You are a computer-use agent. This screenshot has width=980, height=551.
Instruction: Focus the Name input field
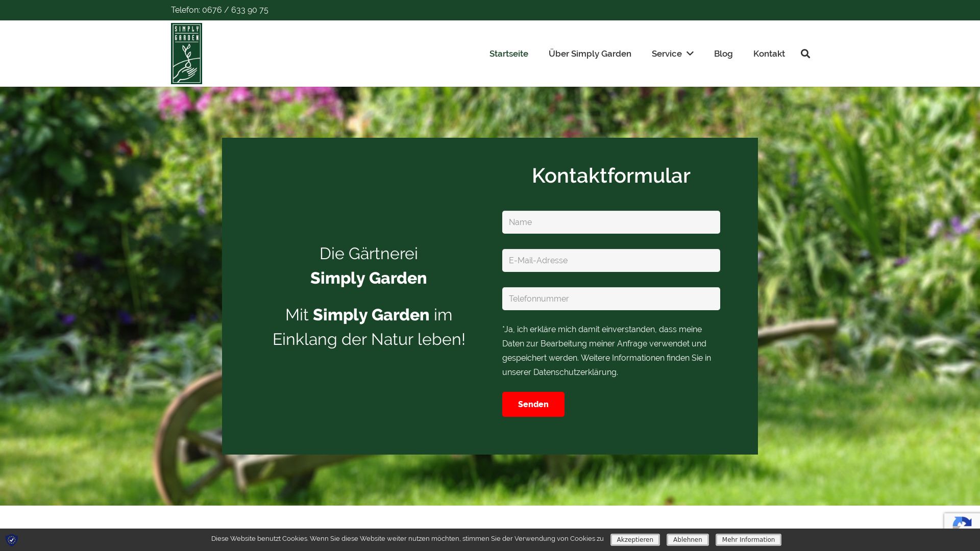(x=611, y=222)
